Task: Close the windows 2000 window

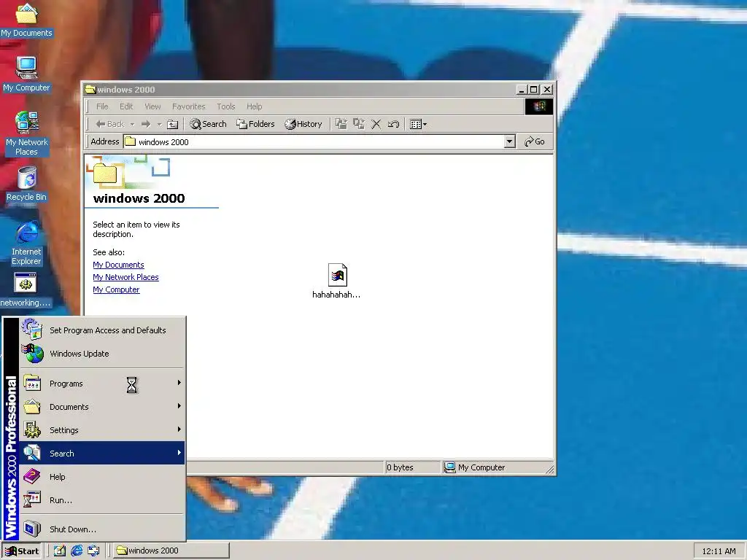Action: point(547,90)
